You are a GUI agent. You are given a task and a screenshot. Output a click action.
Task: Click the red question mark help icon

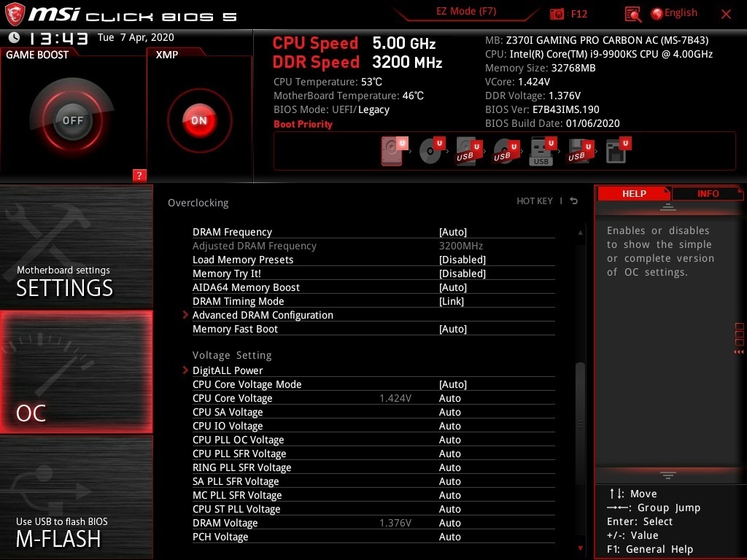click(x=139, y=175)
